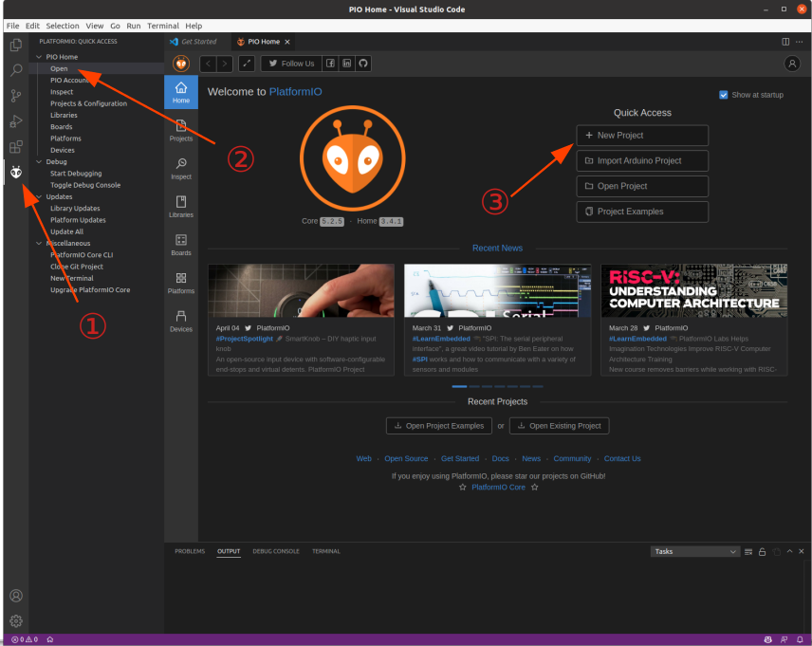The height and width of the screenshot is (646, 812).
Task: Open the File menu
Action: (13, 26)
